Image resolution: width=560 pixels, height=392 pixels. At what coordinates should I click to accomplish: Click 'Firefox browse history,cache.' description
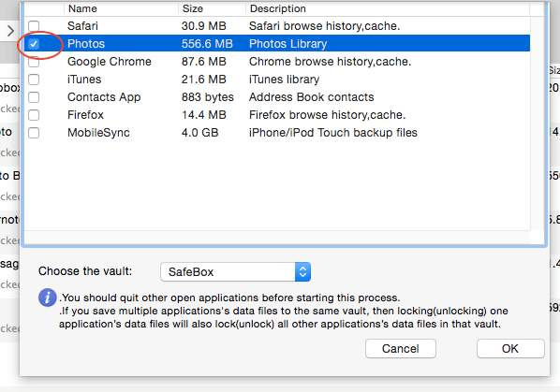point(327,115)
